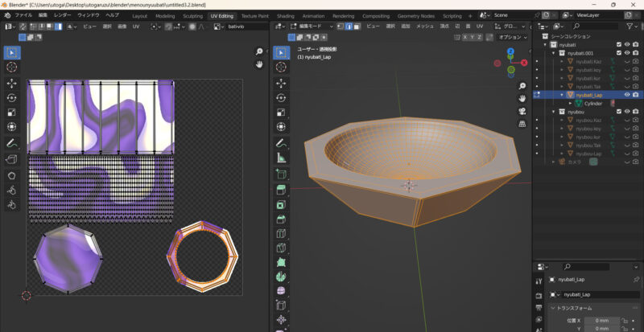The image size is (644, 332).
Task: Click UV editor pan hand gizmo
Action: coord(259,64)
